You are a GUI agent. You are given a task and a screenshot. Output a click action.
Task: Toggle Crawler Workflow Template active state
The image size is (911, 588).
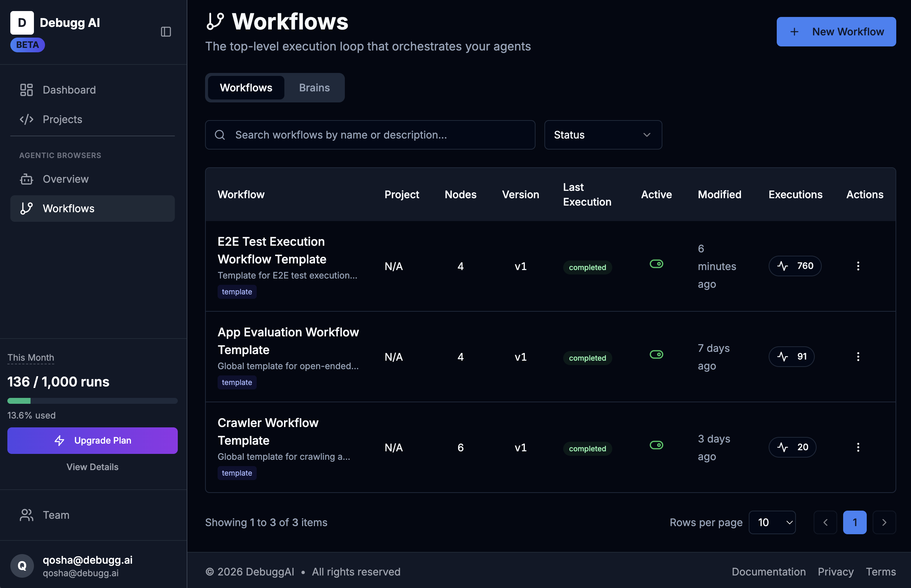(656, 445)
